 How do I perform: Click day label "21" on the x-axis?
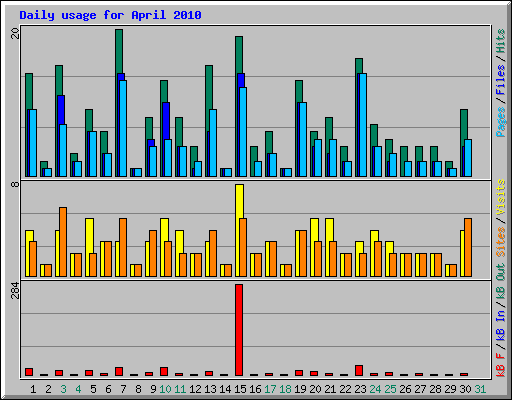pyautogui.click(x=330, y=389)
